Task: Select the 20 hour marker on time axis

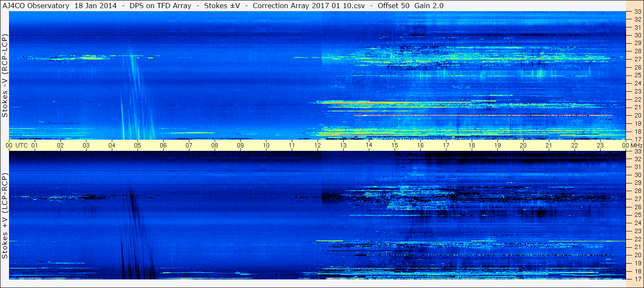Action: (523, 145)
